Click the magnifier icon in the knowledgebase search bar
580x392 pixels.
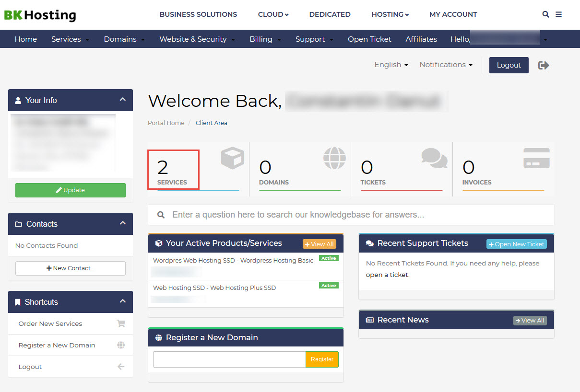161,215
